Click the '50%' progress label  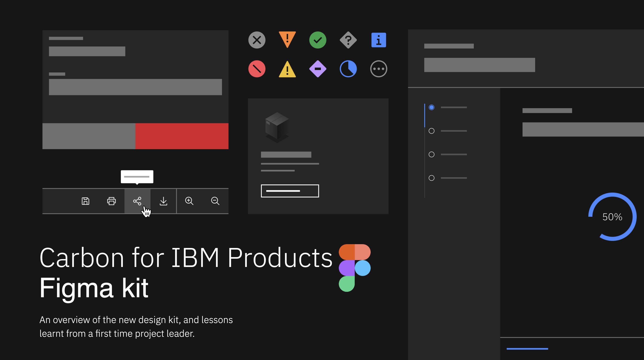pyautogui.click(x=612, y=217)
